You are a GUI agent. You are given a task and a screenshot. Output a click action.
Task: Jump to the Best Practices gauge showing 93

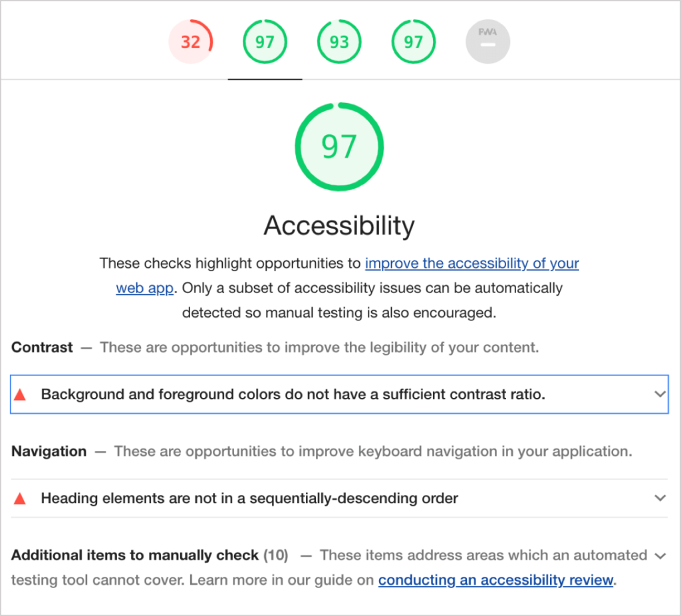coord(339,42)
